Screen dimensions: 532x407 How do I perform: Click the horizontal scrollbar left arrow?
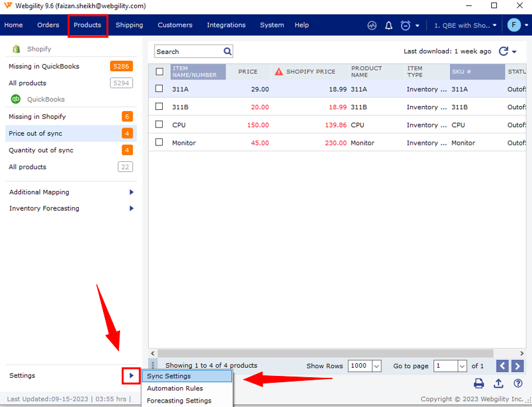153,353
